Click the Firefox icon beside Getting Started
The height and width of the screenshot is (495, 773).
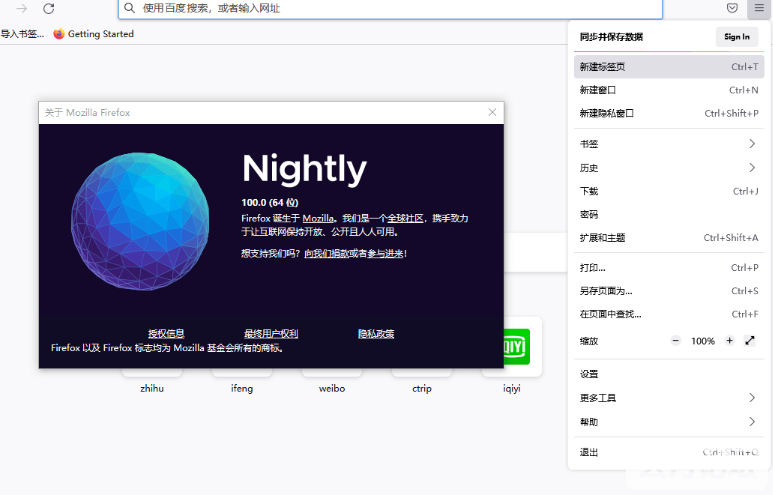point(59,34)
